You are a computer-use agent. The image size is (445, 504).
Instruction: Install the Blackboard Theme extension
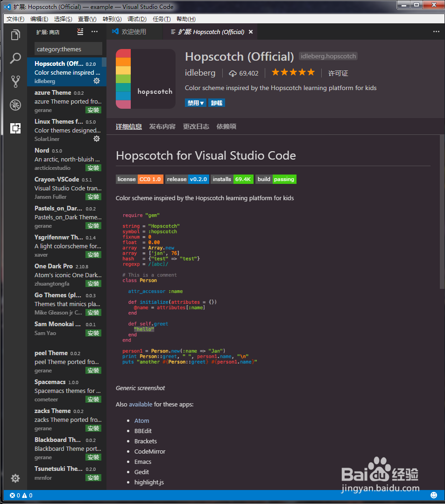[93, 457]
